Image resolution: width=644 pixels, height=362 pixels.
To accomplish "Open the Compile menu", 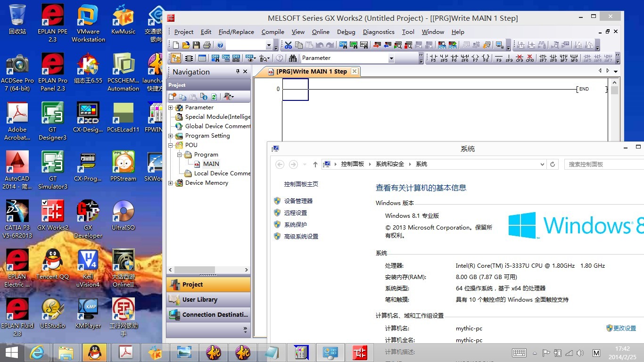I will (272, 32).
